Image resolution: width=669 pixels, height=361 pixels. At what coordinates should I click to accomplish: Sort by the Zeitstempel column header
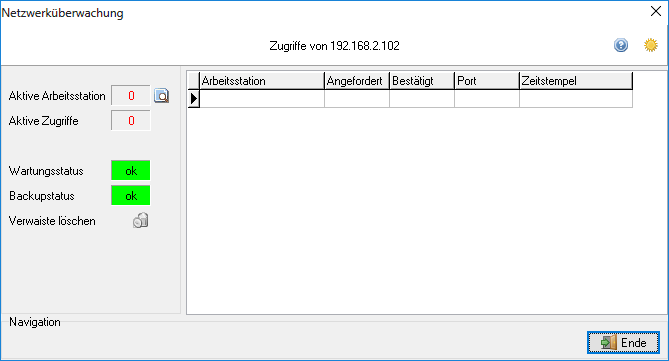(576, 81)
